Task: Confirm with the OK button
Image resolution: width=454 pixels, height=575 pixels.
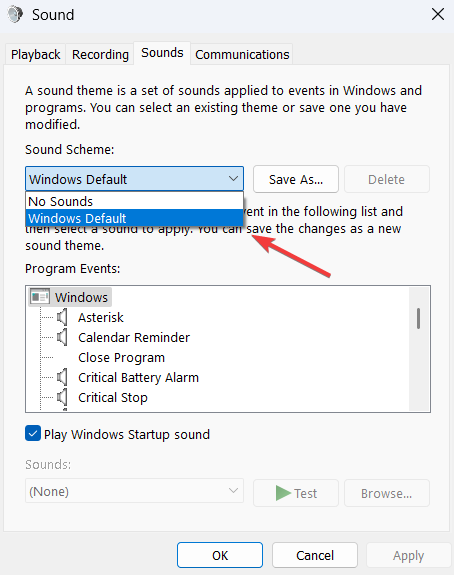Action: (220, 555)
